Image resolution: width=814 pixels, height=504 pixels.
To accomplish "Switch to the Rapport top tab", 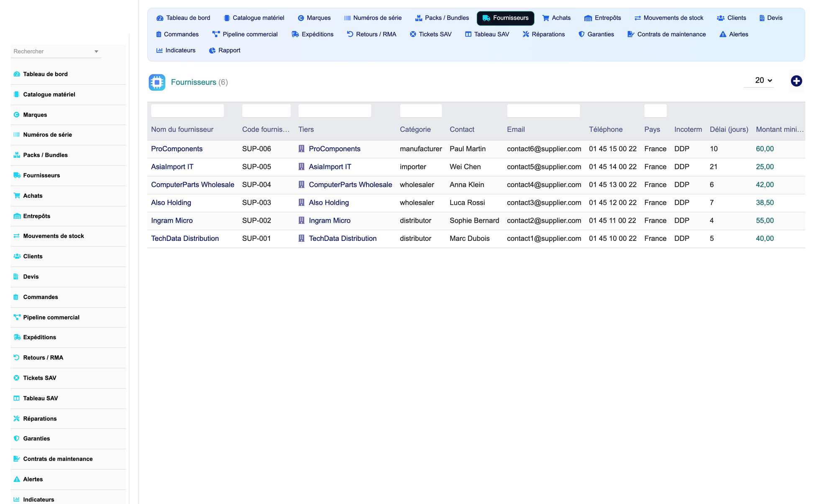I will (225, 50).
